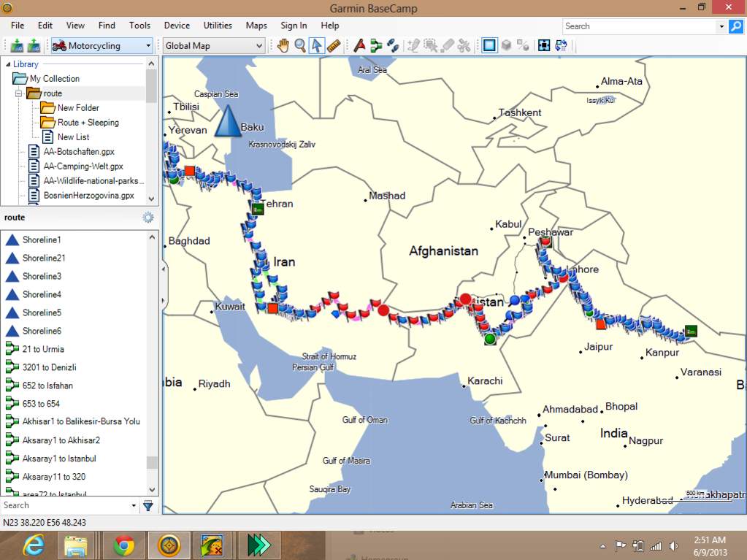Collapse the route folder tree node
Viewport: 747px width, 560px height.
click(x=19, y=93)
